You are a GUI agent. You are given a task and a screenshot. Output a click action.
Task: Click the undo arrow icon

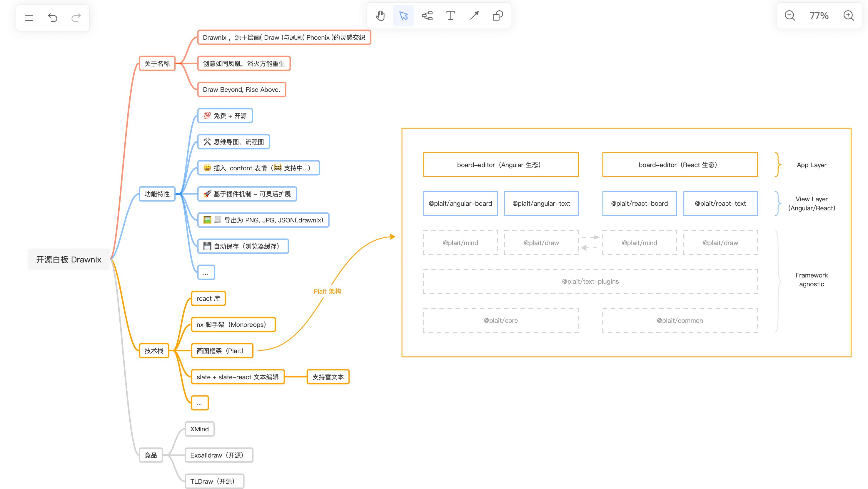53,18
